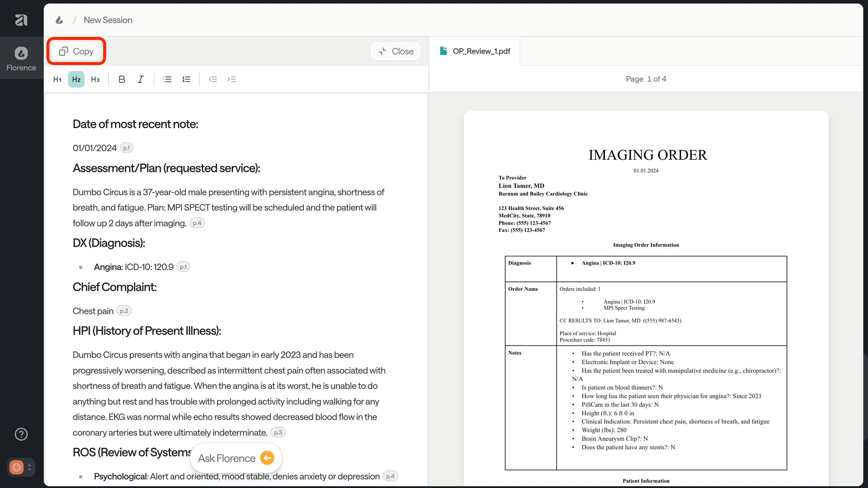The height and width of the screenshot is (488, 868).
Task: Toggle Heading 2 formatting
Action: pos(76,79)
